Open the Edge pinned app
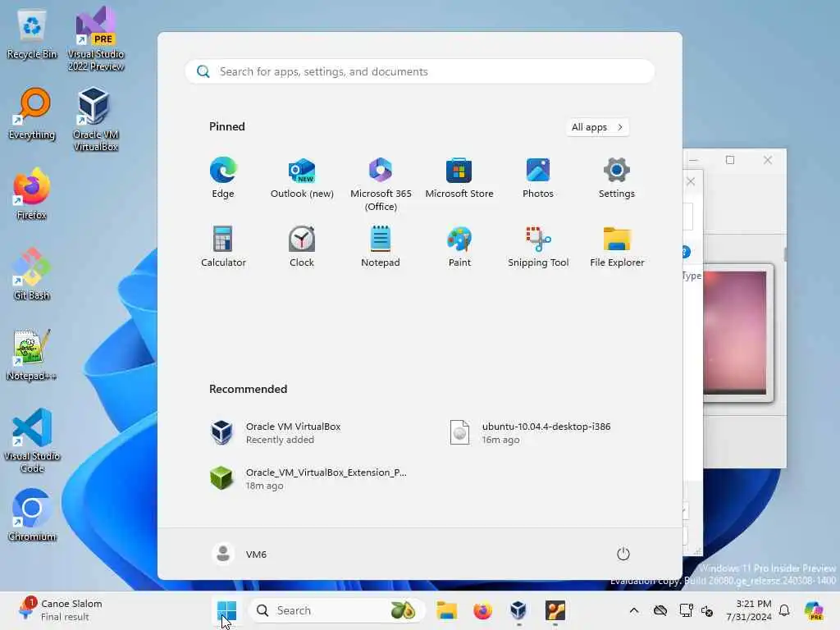840x630 pixels. (x=223, y=178)
